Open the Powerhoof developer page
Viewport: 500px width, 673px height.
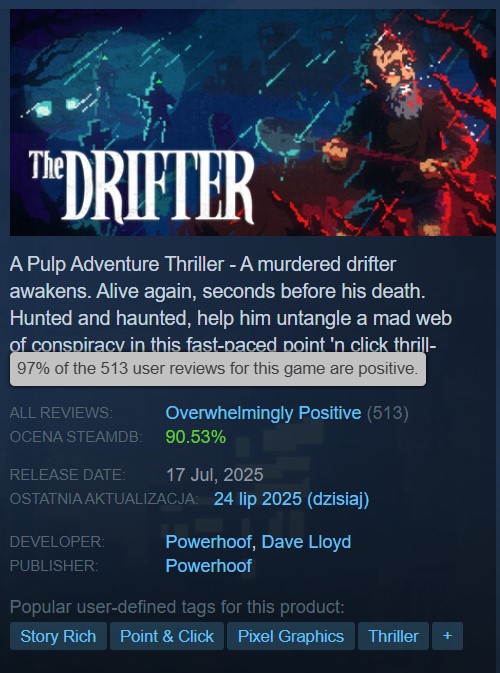(209, 542)
